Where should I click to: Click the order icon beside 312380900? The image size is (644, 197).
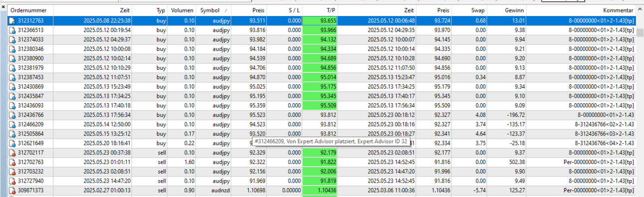[12, 58]
